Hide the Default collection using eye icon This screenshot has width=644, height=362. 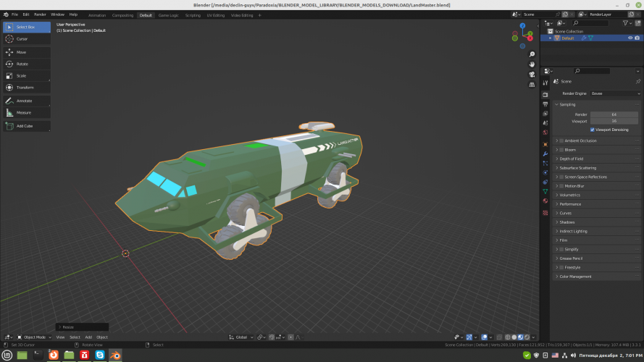coord(630,38)
